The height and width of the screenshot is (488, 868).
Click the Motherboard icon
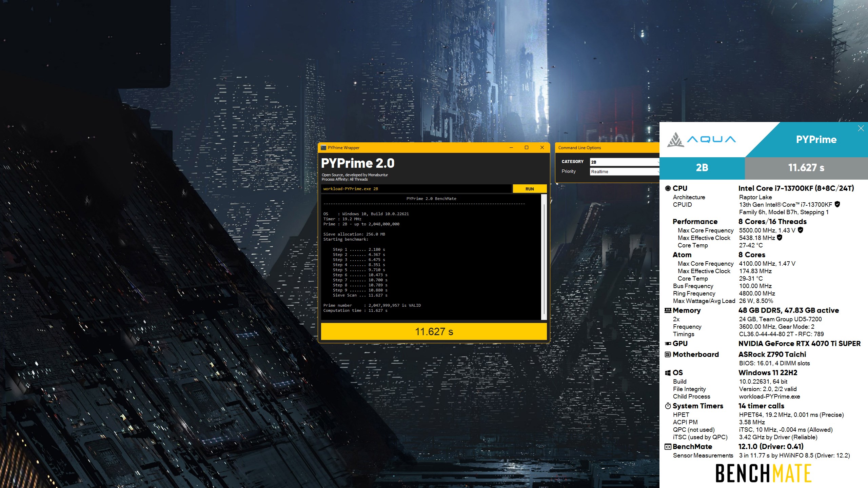(x=668, y=354)
